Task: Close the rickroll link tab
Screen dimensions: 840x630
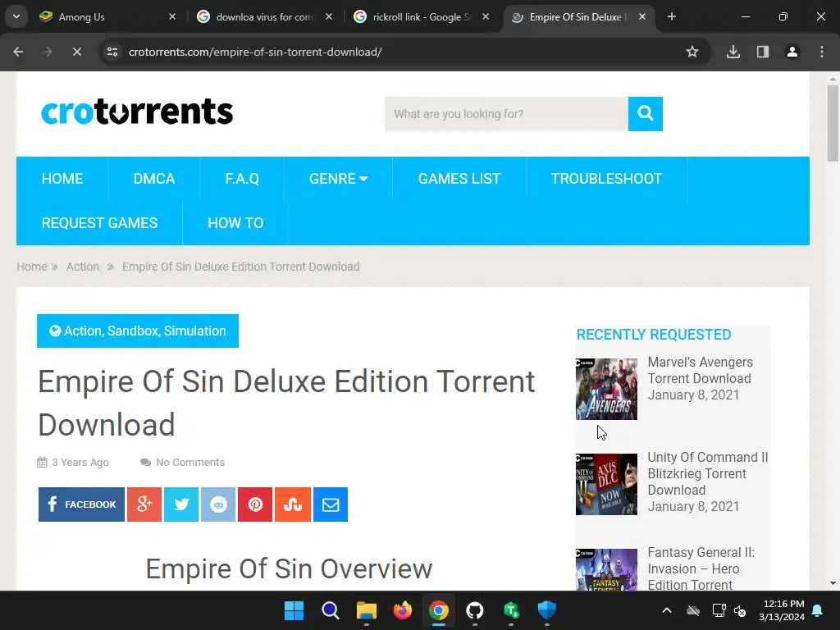Action: pyautogui.click(x=486, y=16)
